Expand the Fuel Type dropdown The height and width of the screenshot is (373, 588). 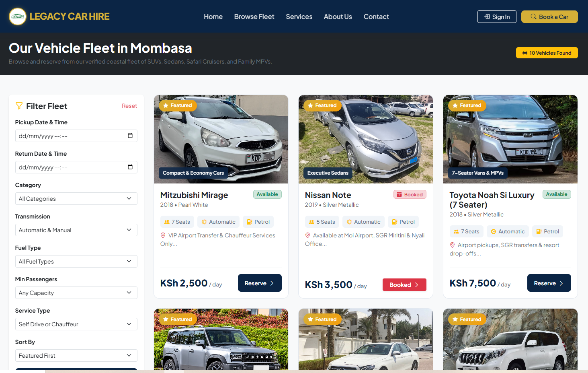[x=76, y=262]
